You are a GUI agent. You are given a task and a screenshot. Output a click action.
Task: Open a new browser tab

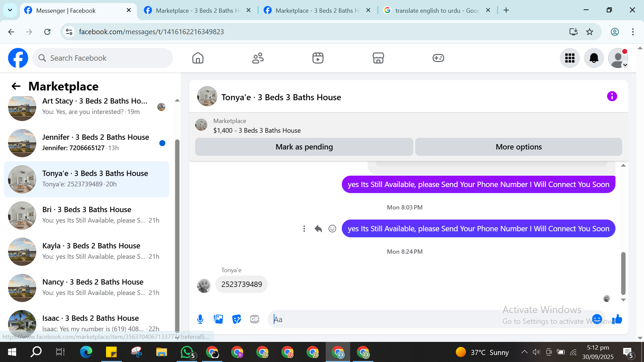[x=506, y=10]
